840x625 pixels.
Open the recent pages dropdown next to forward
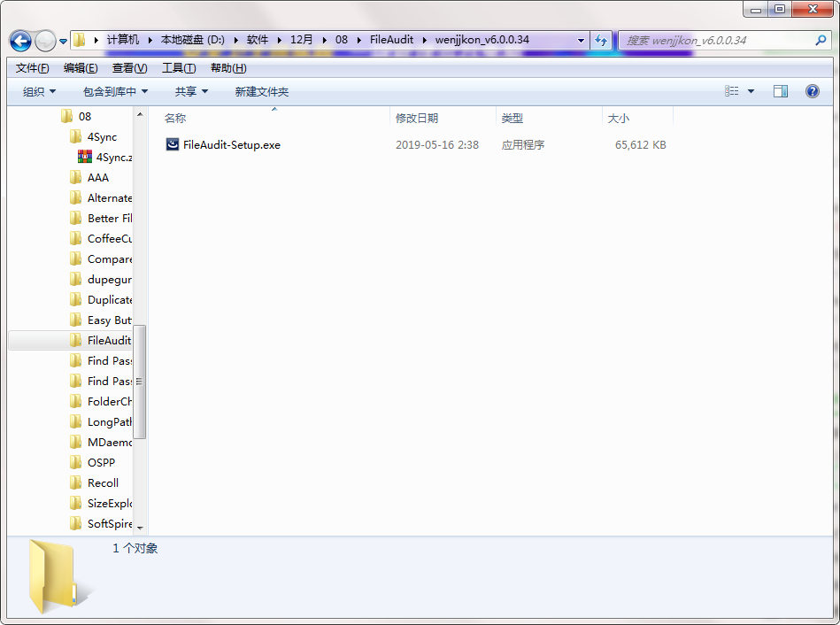point(62,40)
